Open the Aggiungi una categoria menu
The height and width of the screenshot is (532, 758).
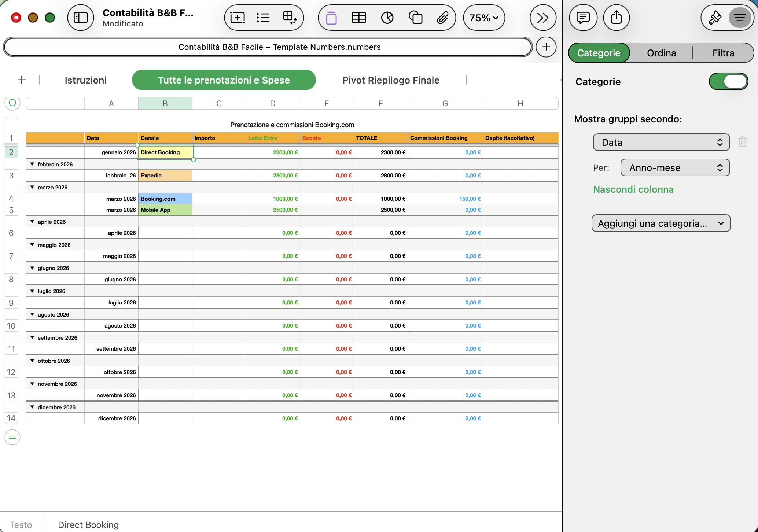[661, 223]
